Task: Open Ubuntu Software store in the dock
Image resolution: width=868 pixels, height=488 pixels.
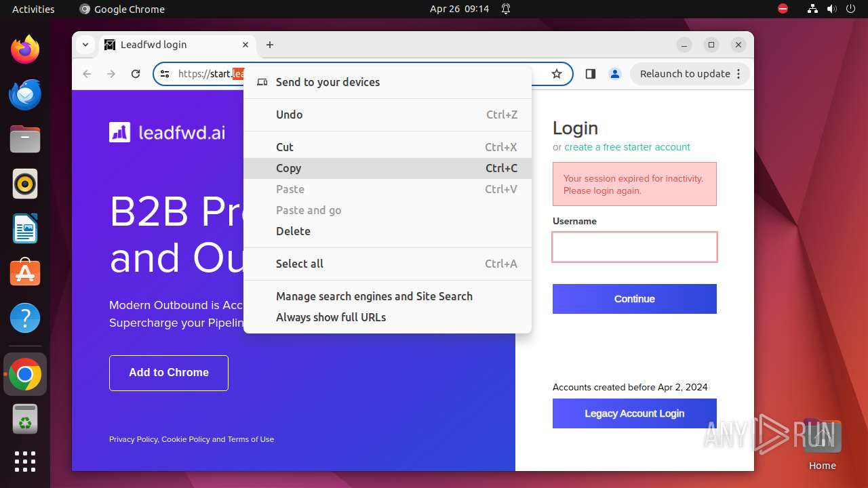Action: point(25,273)
